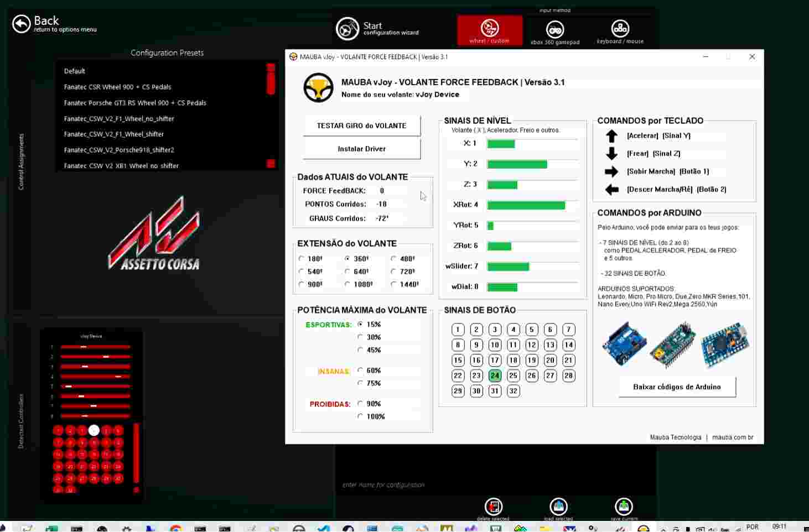Click the save current configuration icon
Viewport: 809px width, 532px height.
pyautogui.click(x=624, y=507)
